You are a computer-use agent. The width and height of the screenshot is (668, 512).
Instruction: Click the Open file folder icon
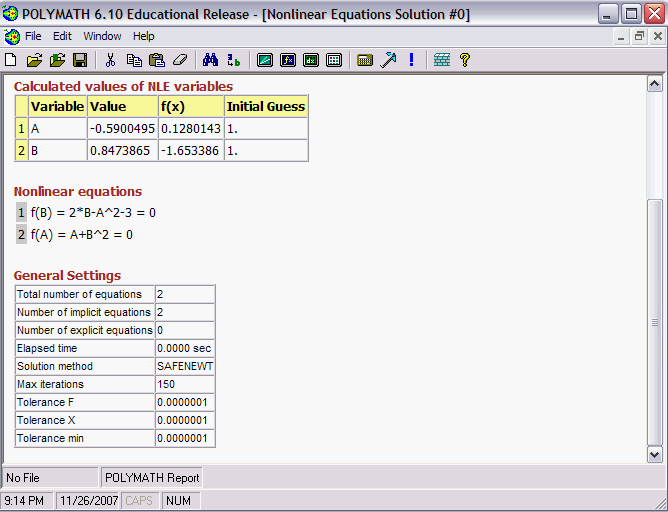point(34,60)
